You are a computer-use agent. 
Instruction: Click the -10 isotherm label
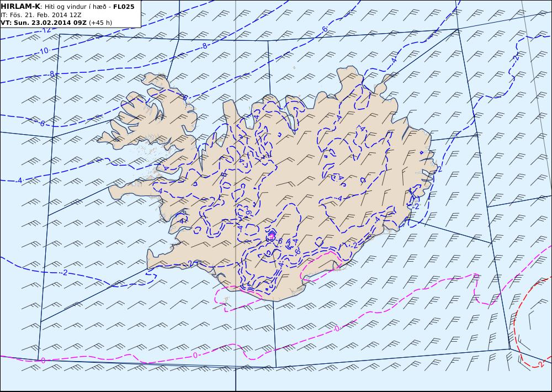[x=43, y=51]
